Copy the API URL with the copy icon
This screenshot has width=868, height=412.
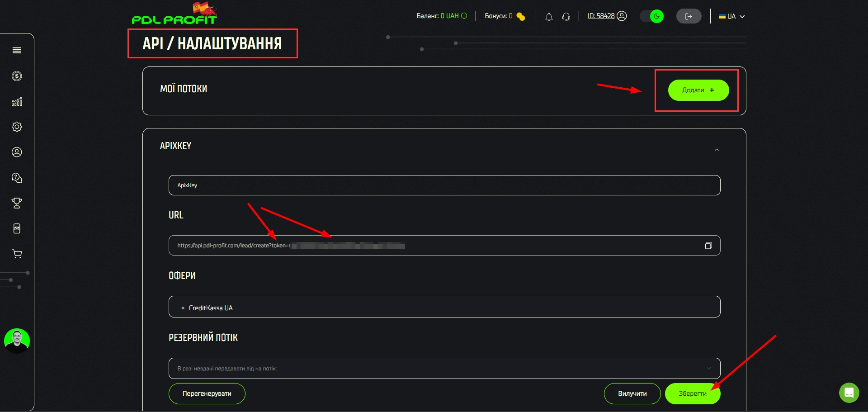point(708,246)
